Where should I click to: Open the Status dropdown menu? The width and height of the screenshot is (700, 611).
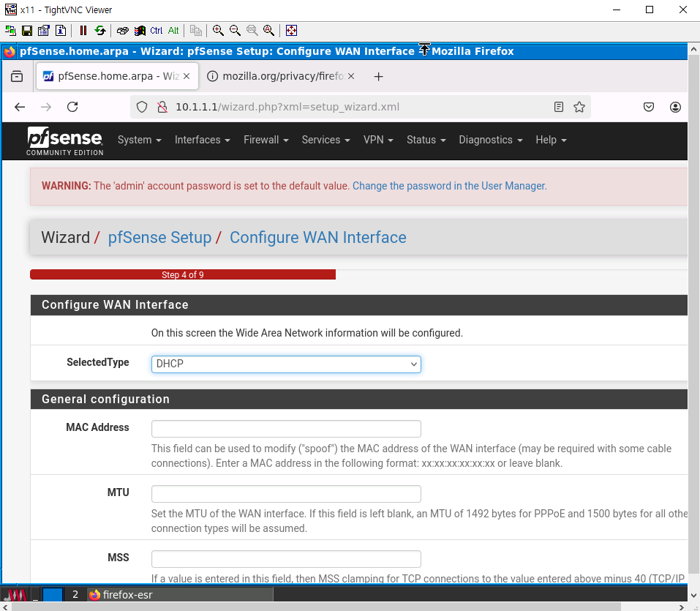tap(426, 140)
